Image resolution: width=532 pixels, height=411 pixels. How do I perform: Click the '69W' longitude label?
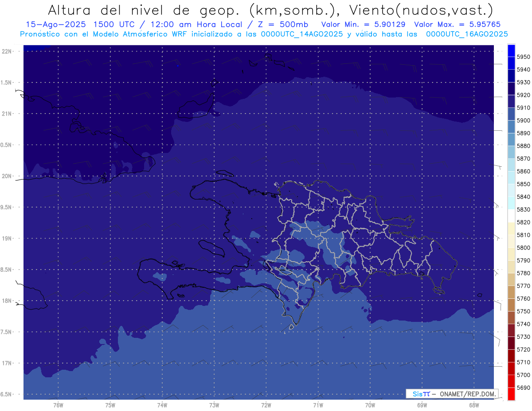click(422, 405)
